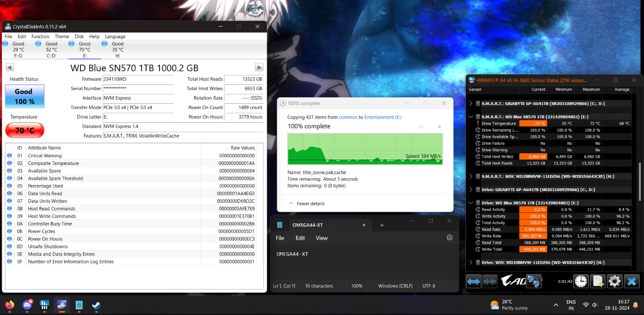Open the common source folder link
The image size is (644, 315).
coord(348,117)
